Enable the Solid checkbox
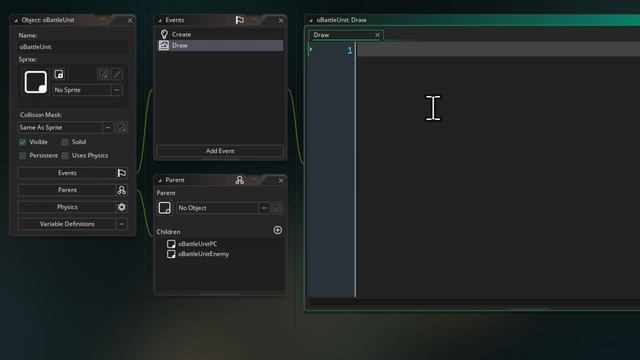Screen dimensions: 640x360 coord(65,142)
